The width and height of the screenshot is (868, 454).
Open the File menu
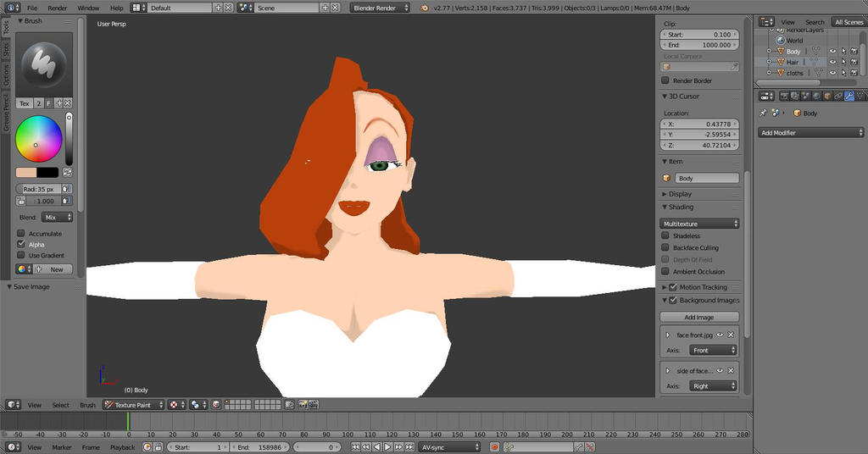click(32, 8)
